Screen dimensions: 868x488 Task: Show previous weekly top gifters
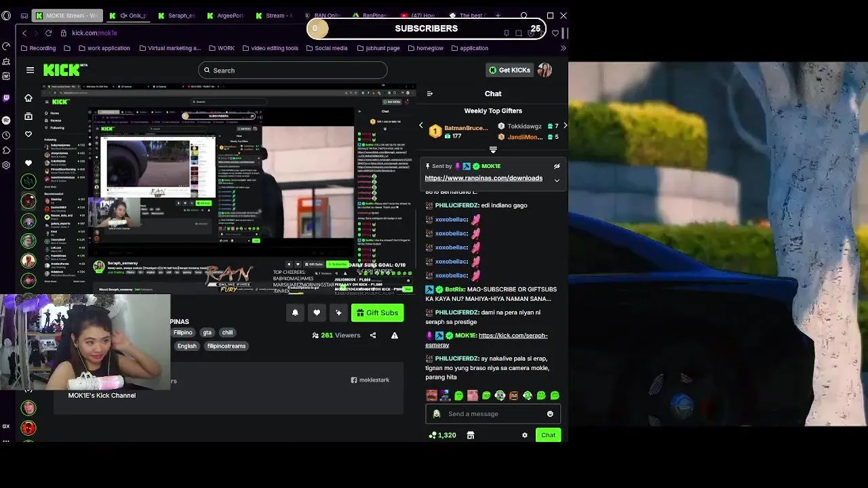[x=420, y=125]
